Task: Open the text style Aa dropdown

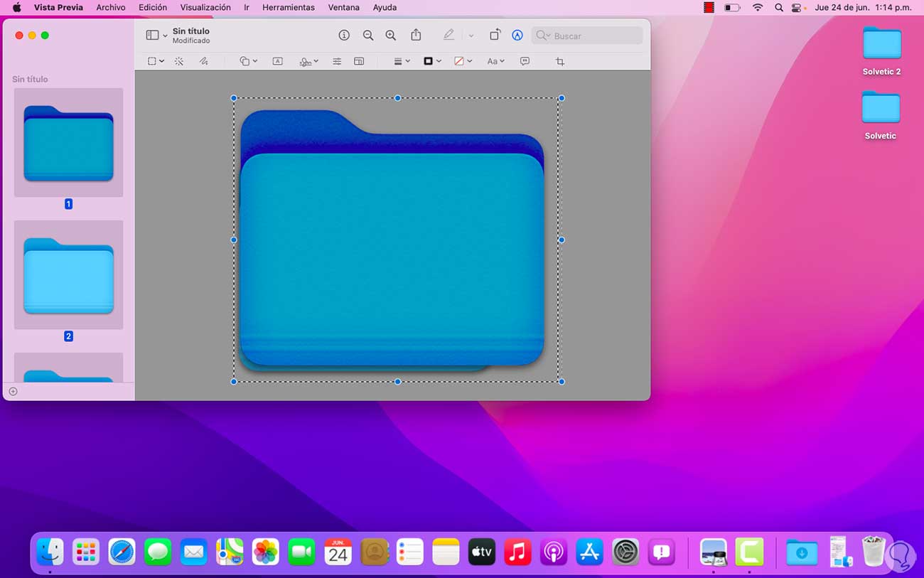Action: click(495, 62)
